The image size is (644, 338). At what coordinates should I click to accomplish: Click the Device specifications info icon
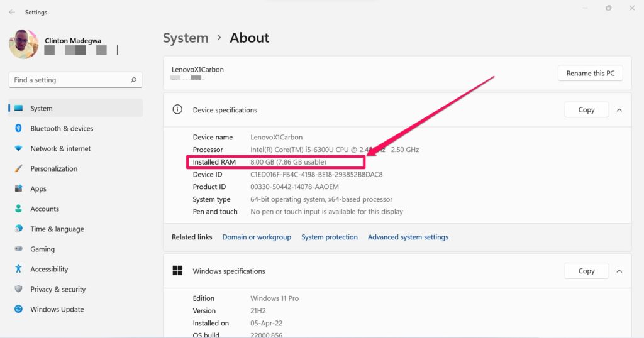(177, 109)
